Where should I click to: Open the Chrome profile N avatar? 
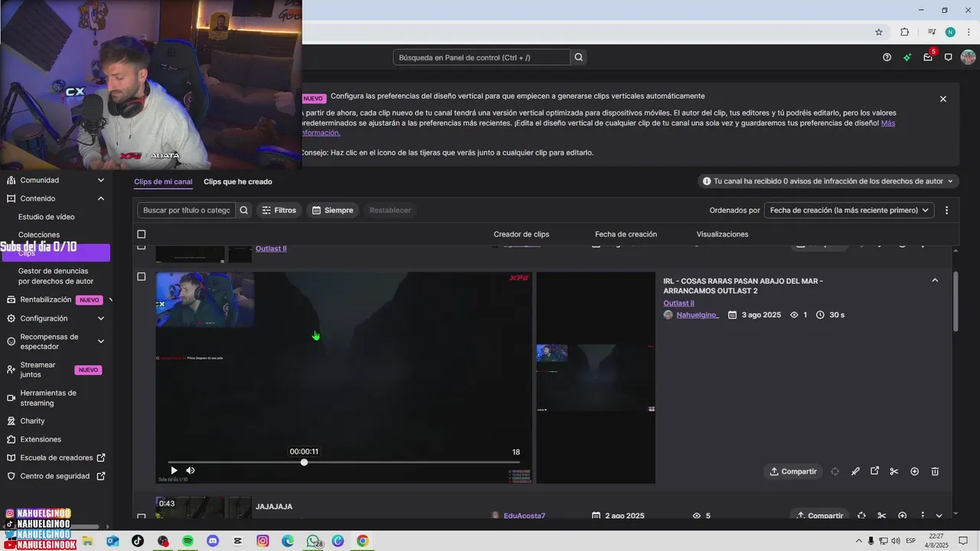point(950,32)
